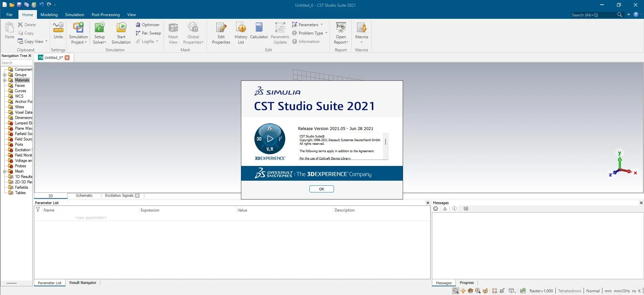644x295 pixels.
Task: Launch Par. Sweep tool
Action: tap(148, 33)
